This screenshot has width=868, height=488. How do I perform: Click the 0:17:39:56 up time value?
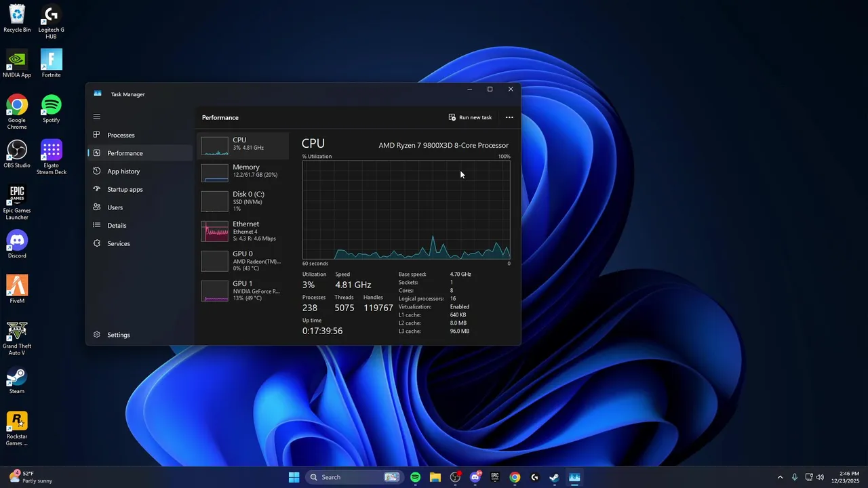(322, 331)
